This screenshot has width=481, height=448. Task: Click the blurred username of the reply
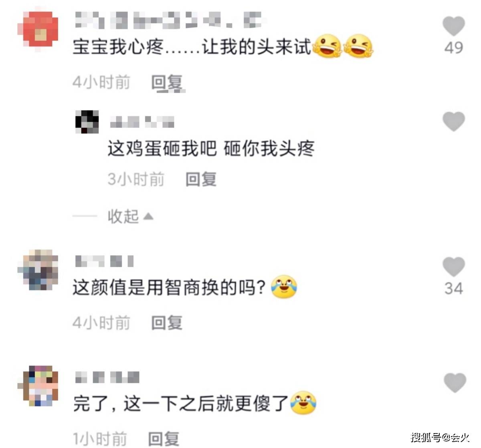pos(142,122)
